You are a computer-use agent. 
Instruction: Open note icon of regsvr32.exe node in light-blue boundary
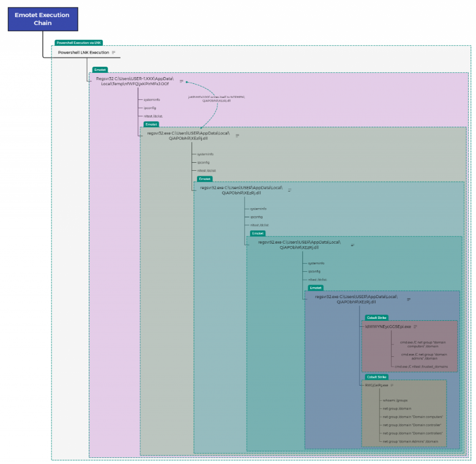[x=289, y=190]
